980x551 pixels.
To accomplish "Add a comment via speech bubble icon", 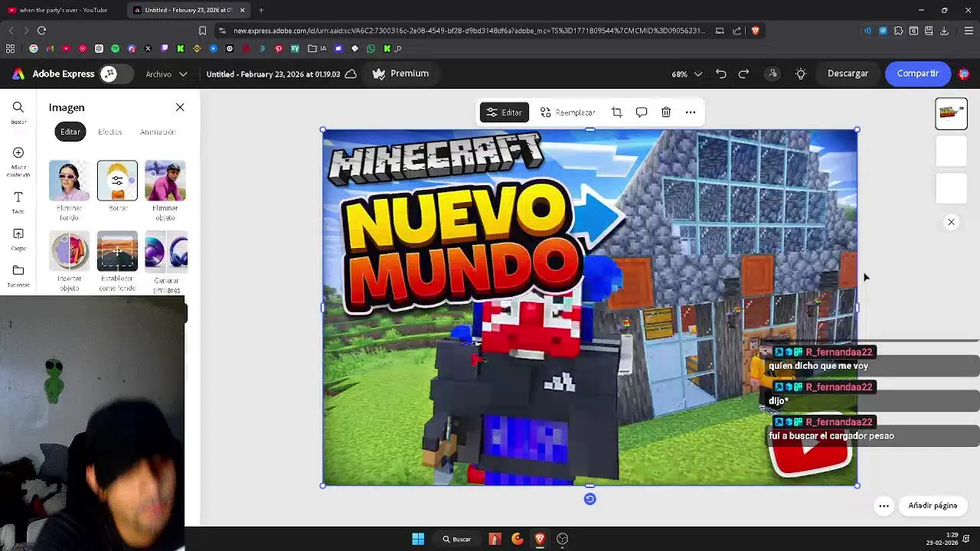I will pyautogui.click(x=642, y=112).
